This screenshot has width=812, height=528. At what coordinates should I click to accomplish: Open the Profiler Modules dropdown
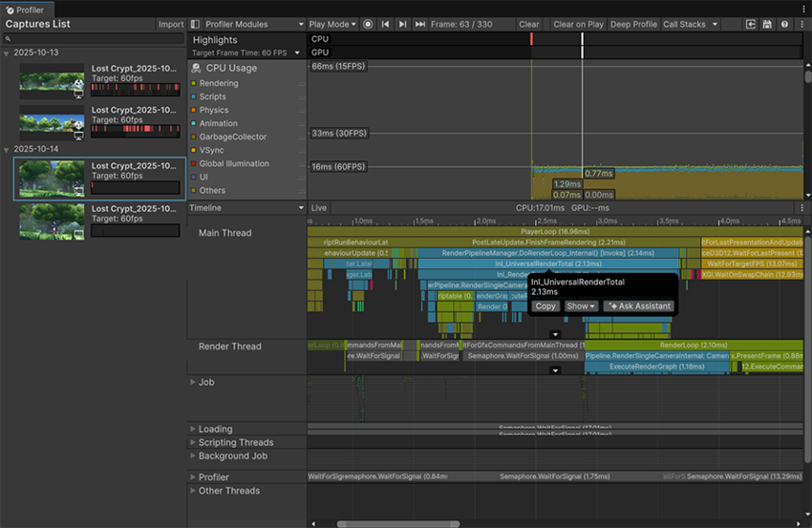[254, 24]
